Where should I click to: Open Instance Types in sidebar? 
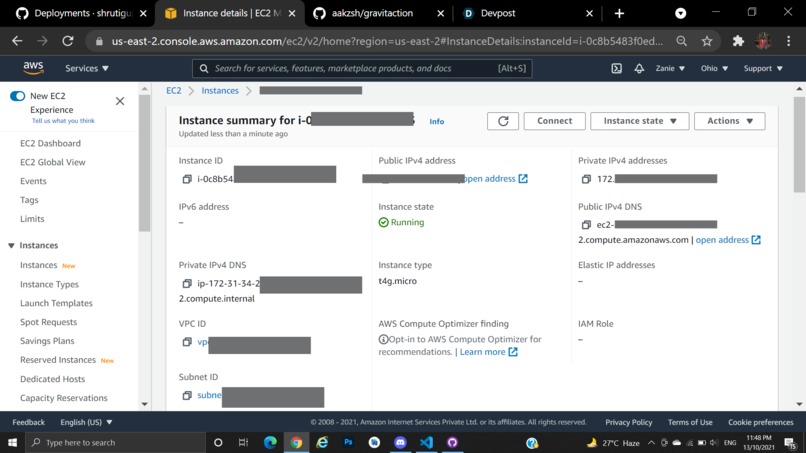pos(49,284)
